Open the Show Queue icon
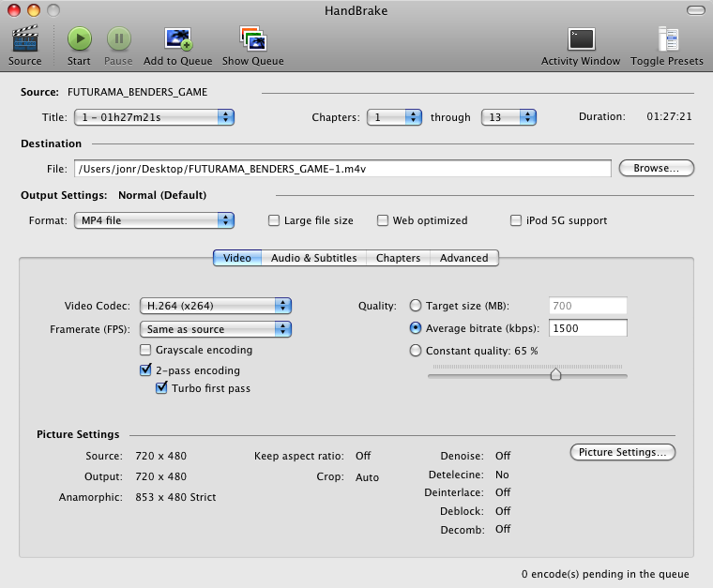 [252, 39]
